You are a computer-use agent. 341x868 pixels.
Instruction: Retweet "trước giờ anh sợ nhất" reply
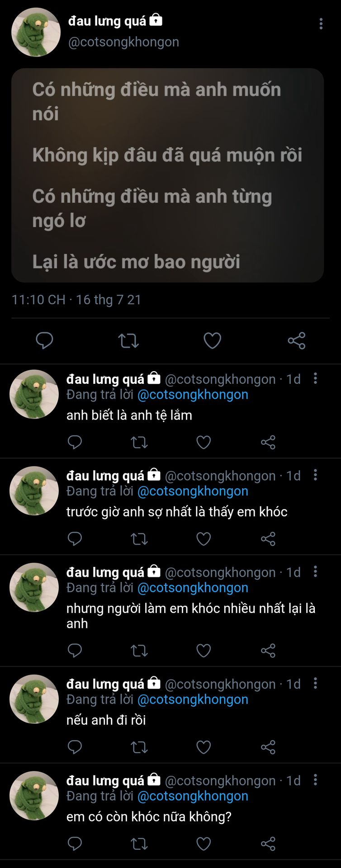coord(139,539)
